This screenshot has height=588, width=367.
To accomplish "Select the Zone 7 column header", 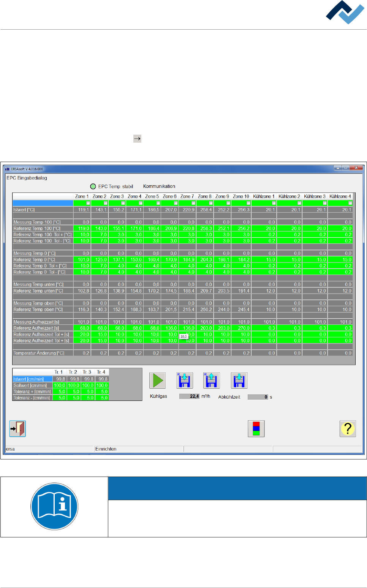I will pos(187,197).
